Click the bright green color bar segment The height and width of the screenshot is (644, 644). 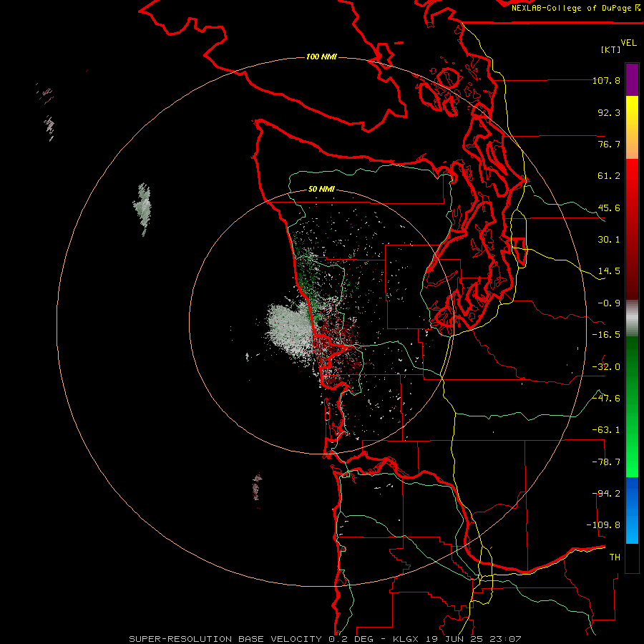tap(632, 406)
